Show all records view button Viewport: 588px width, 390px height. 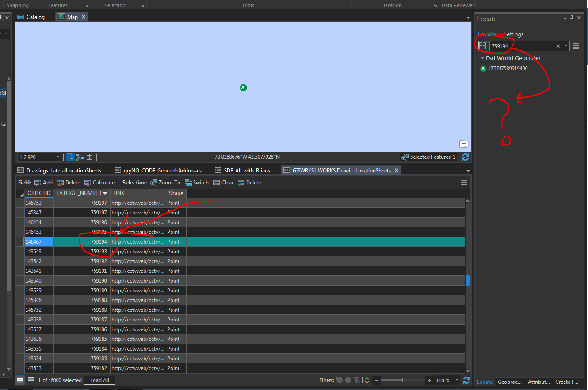[x=21, y=380]
